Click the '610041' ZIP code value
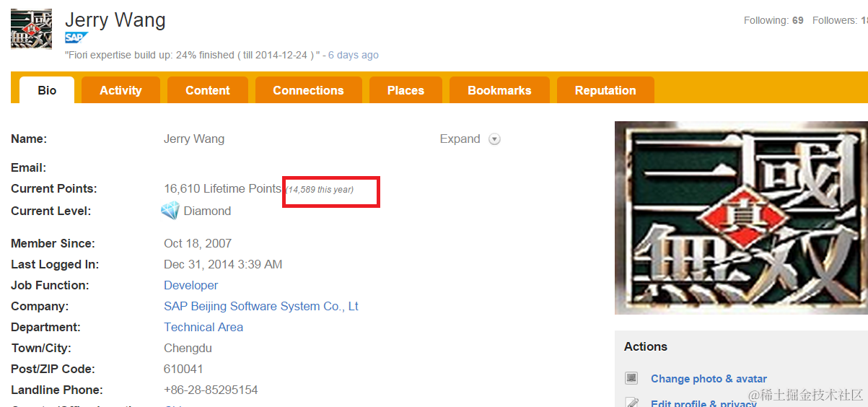The height and width of the screenshot is (407, 868). coord(183,369)
